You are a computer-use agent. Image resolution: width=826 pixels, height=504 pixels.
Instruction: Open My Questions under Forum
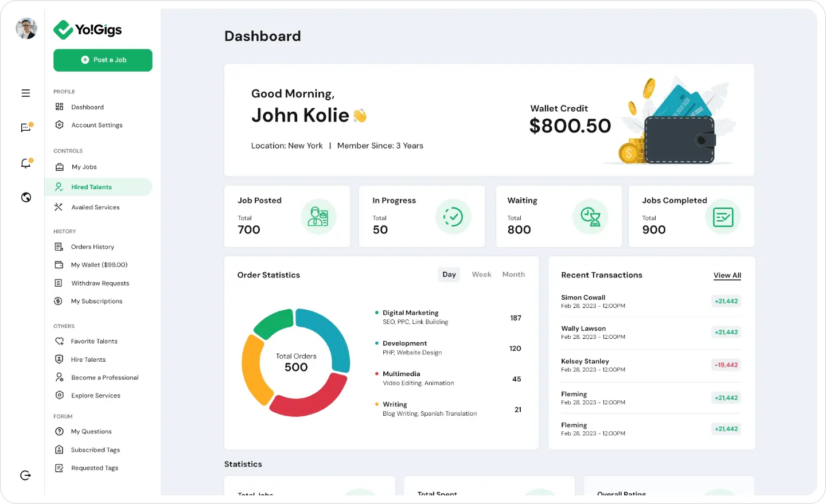(x=91, y=431)
